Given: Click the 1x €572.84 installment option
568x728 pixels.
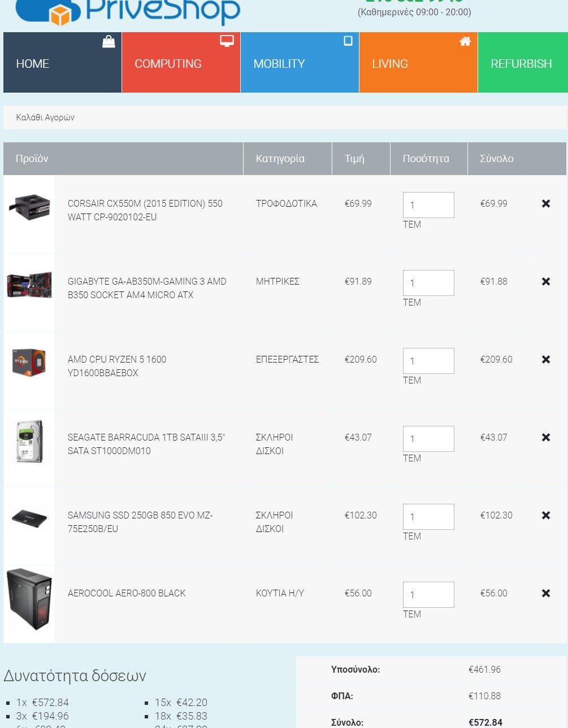Looking at the screenshot, I should [x=42, y=703].
